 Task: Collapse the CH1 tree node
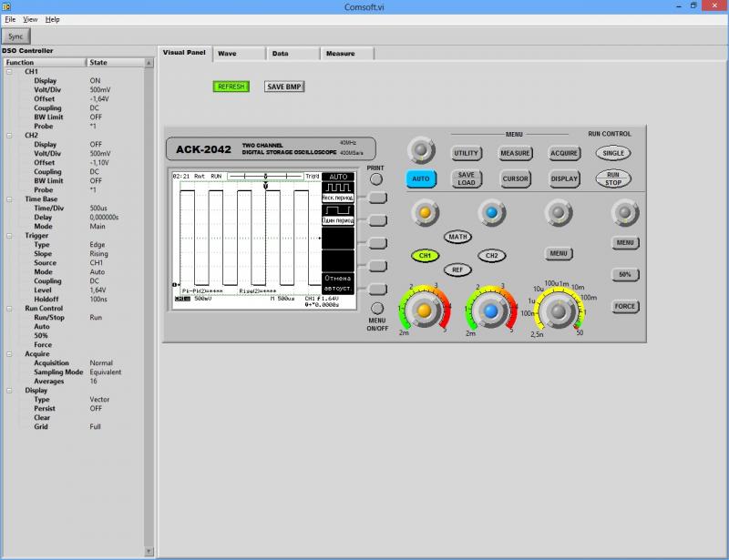click(x=9, y=72)
